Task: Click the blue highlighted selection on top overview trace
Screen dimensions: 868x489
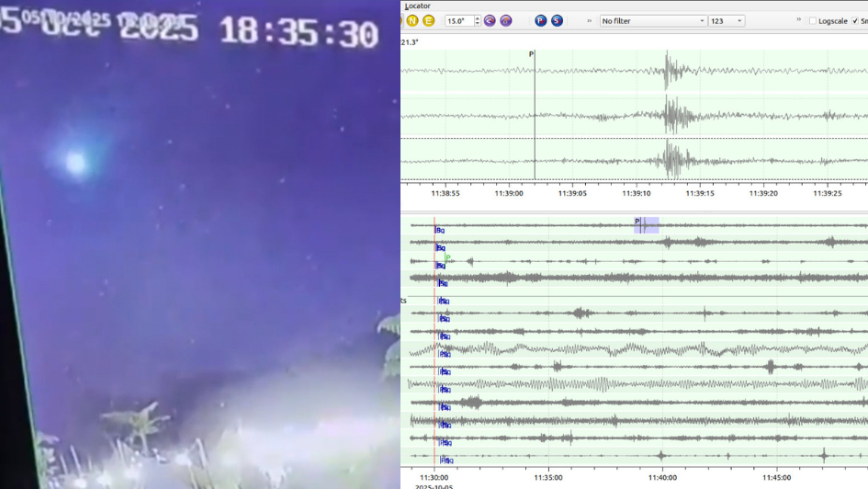Action: (647, 225)
